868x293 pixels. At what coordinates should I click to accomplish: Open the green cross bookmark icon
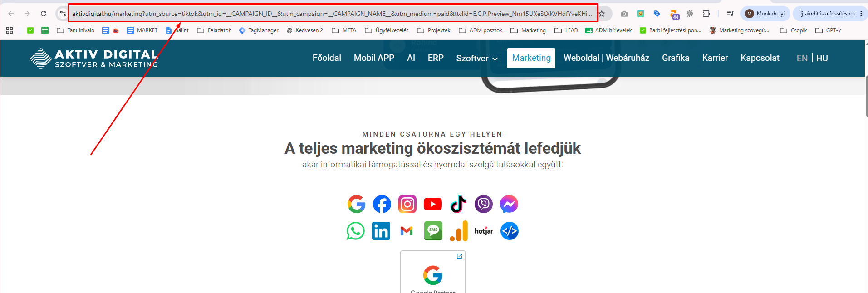pos(45,30)
